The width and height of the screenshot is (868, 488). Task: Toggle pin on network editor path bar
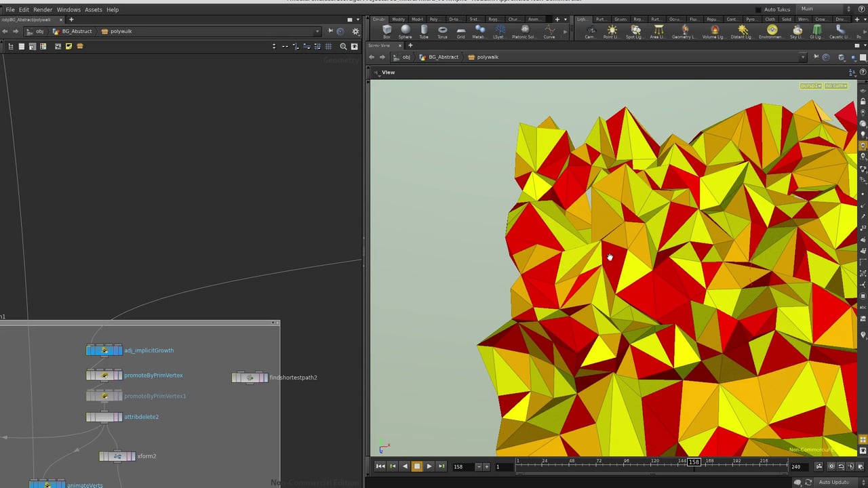point(330,31)
